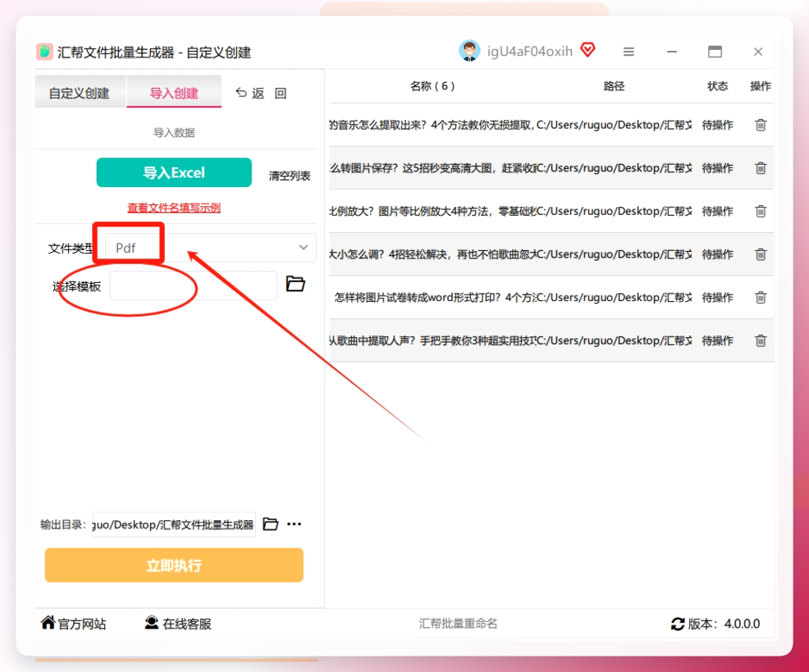Screen dimensions: 809x672
Task: Maximize the application window
Action: coord(715,52)
